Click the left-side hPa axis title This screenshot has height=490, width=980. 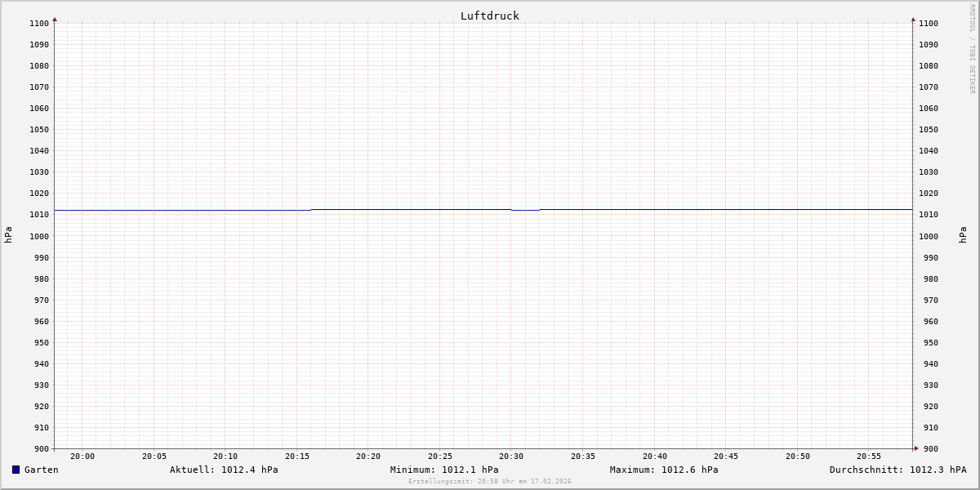coord(8,235)
